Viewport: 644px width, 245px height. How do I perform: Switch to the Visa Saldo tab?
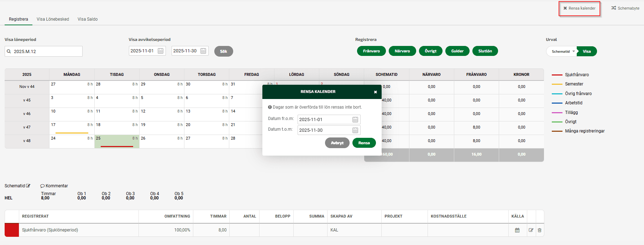click(88, 19)
